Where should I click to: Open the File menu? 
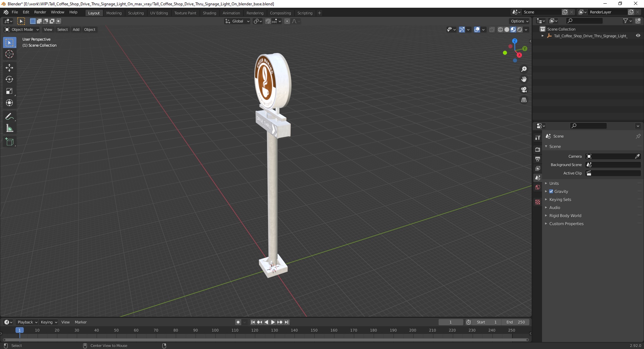pyautogui.click(x=15, y=12)
